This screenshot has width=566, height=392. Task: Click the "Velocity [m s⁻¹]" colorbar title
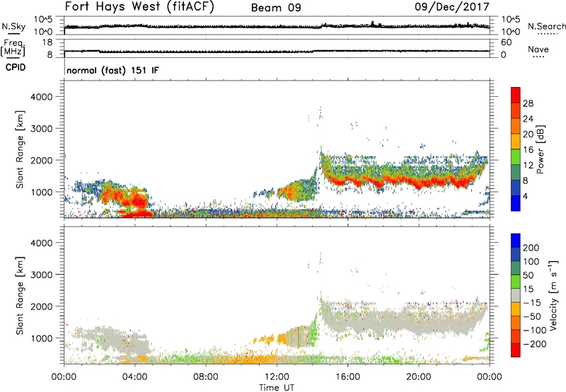pyautogui.click(x=553, y=296)
